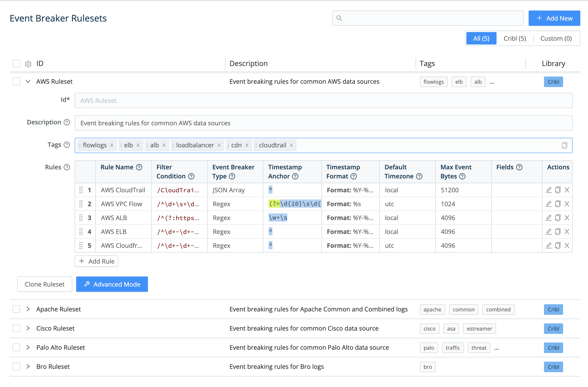Click the apache tag on Apache Ruleset
Image resolution: width=588 pixels, height=387 pixels.
pos(432,310)
